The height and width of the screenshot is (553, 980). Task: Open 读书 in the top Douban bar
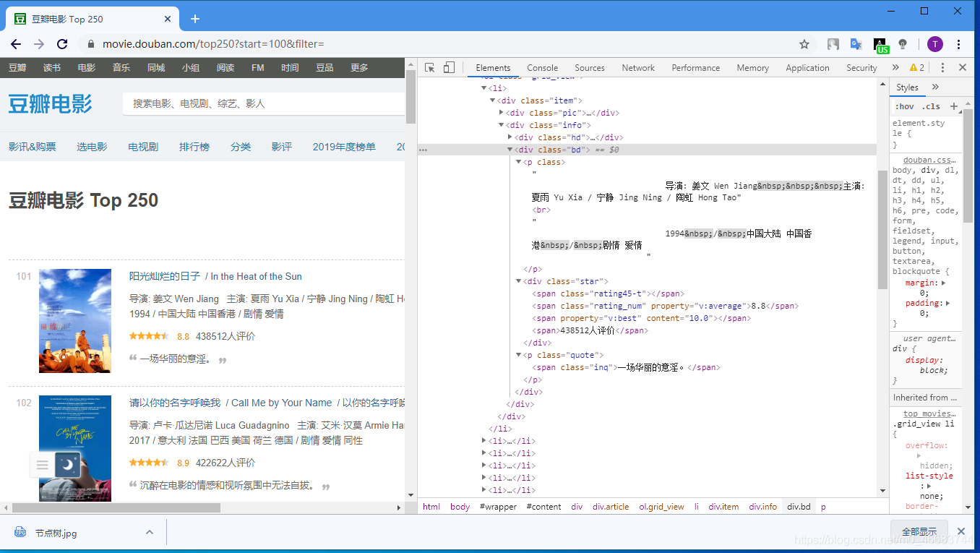pyautogui.click(x=52, y=67)
